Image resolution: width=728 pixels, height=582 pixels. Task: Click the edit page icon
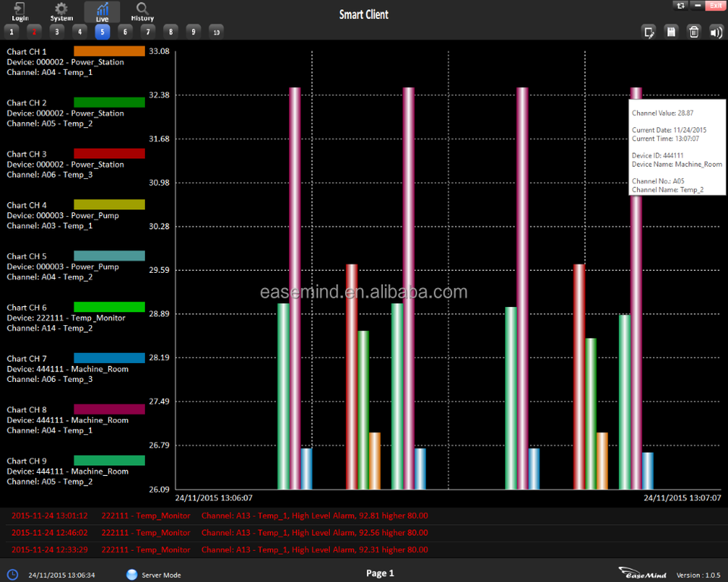[648, 31]
